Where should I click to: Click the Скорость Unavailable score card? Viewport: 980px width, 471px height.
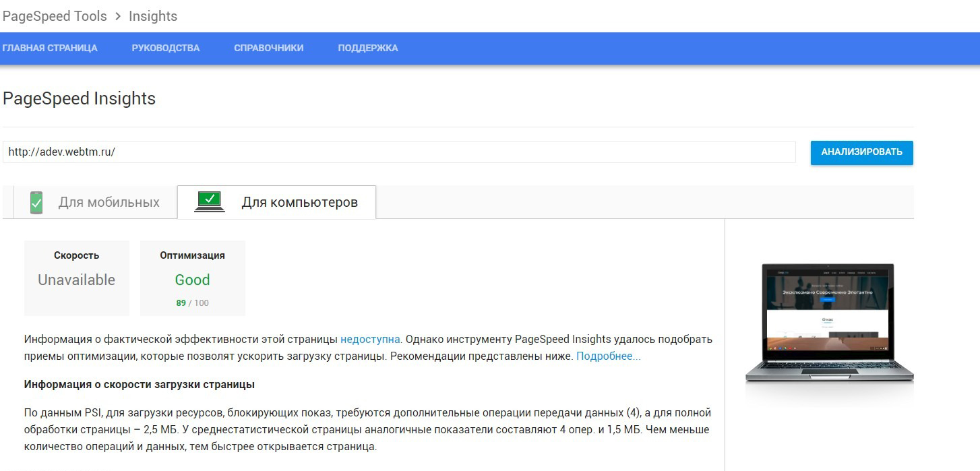click(77, 278)
